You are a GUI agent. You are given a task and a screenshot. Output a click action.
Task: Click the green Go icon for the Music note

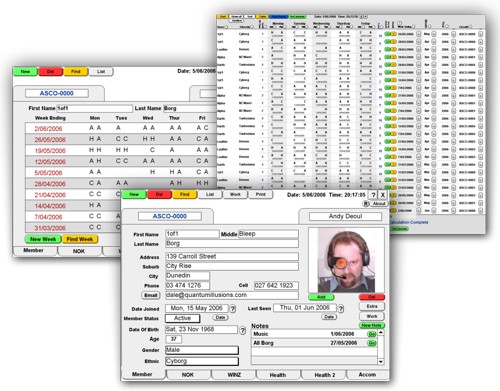(372, 334)
